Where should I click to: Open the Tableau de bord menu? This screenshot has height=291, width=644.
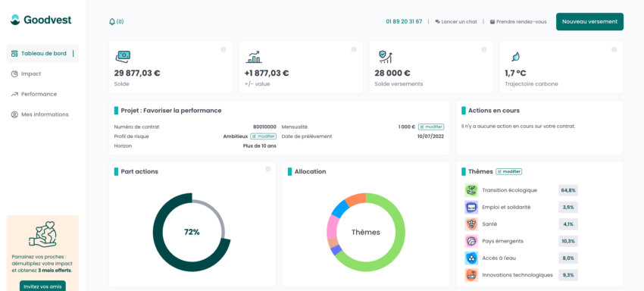tap(42, 54)
